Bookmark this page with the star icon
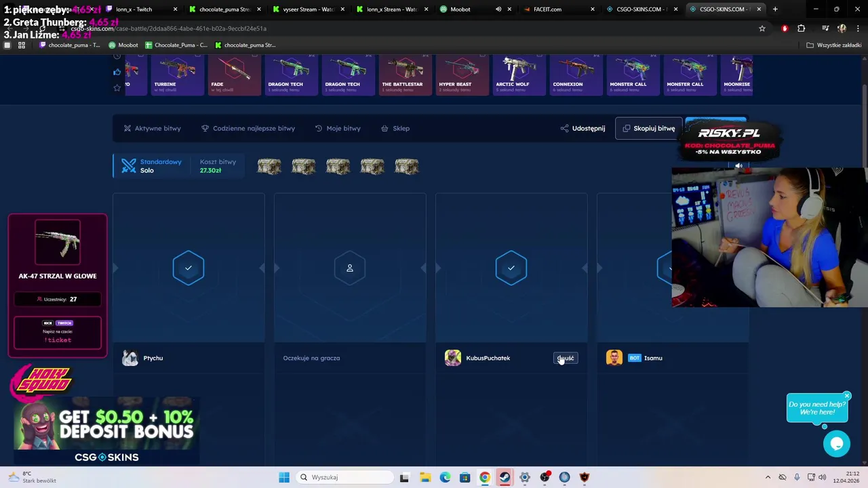Screen dimensions: 868x488 pyautogui.click(x=762, y=28)
